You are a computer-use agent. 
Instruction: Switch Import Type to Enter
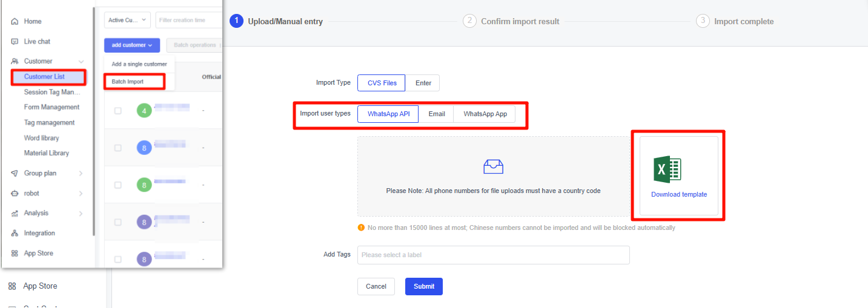point(423,83)
